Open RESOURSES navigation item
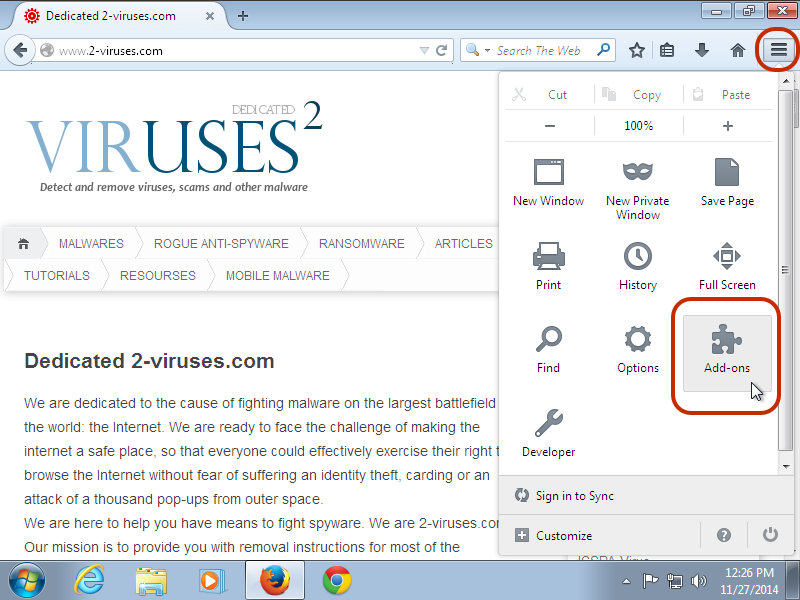Viewport: 800px width, 600px height. click(x=158, y=276)
